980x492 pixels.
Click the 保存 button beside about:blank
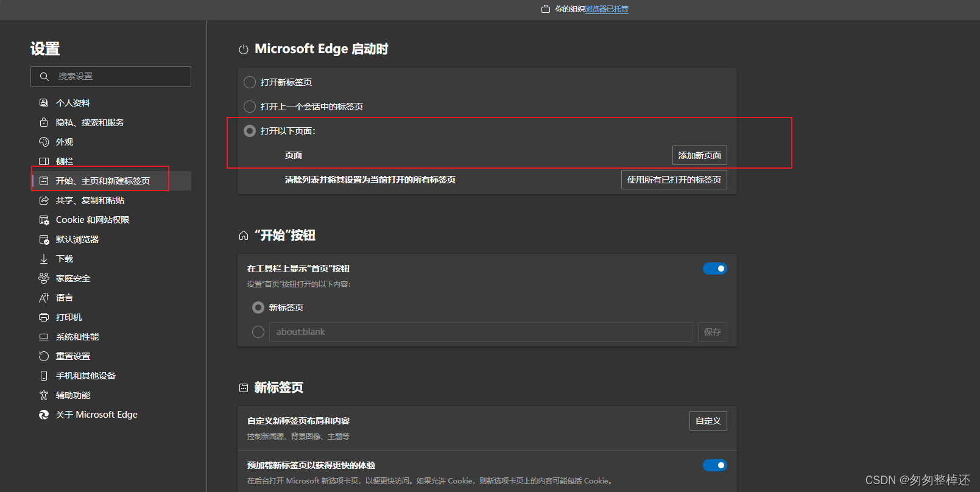(x=713, y=332)
